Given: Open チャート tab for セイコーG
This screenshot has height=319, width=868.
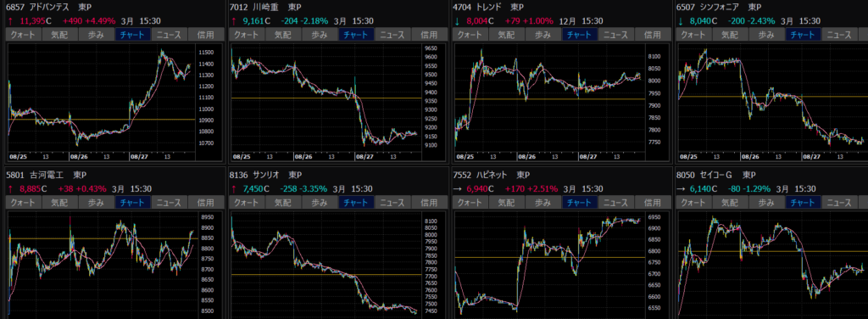Looking at the screenshot, I should [x=803, y=202].
